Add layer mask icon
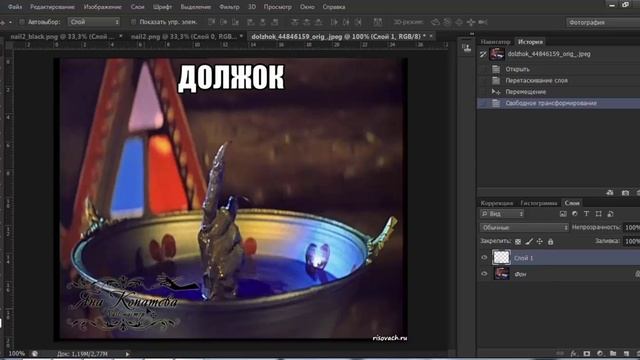This screenshot has height=360, width=640. [587, 353]
